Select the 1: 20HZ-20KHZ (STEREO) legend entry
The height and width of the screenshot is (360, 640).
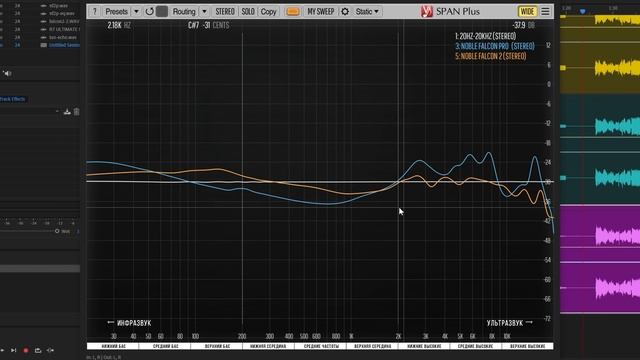click(486, 36)
